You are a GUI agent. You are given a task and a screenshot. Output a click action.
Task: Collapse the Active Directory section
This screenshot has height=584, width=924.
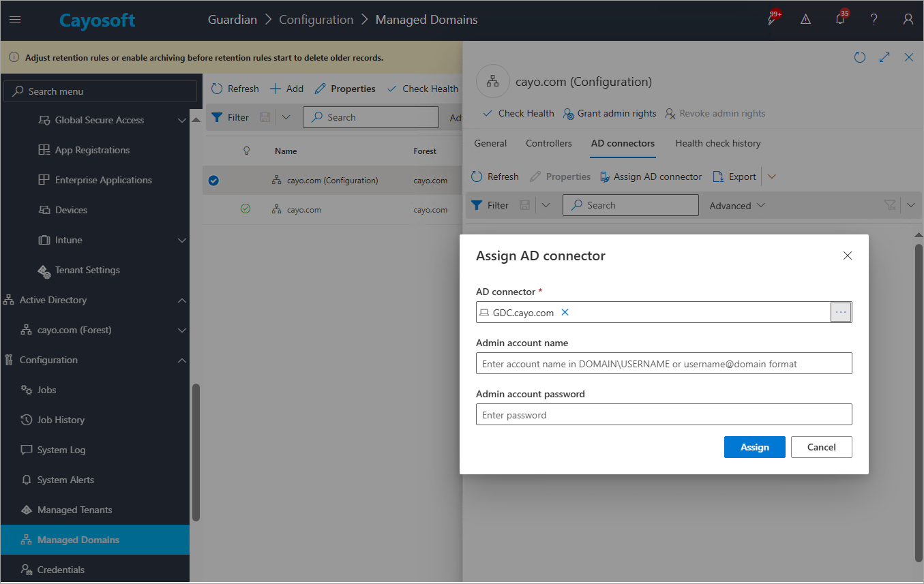coord(182,301)
